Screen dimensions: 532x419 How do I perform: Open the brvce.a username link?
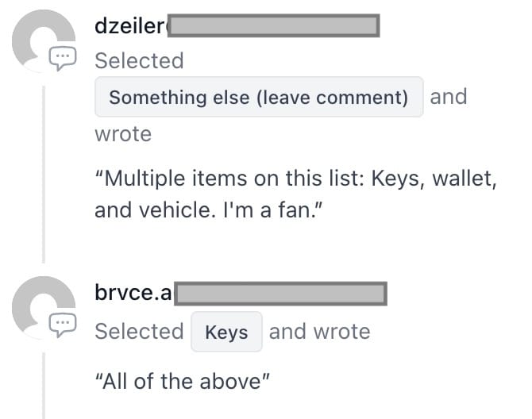(133, 292)
